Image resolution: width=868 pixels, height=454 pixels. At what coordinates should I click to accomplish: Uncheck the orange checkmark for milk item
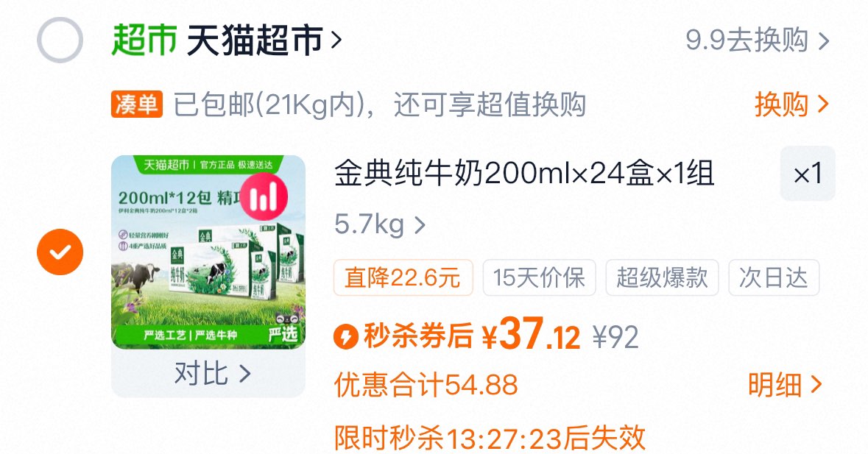[x=60, y=252]
